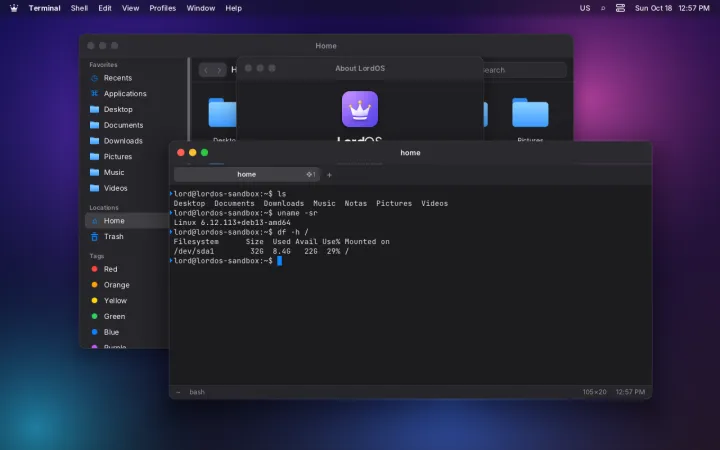Open the View menu
Viewport: 720px width, 450px height.
130,8
